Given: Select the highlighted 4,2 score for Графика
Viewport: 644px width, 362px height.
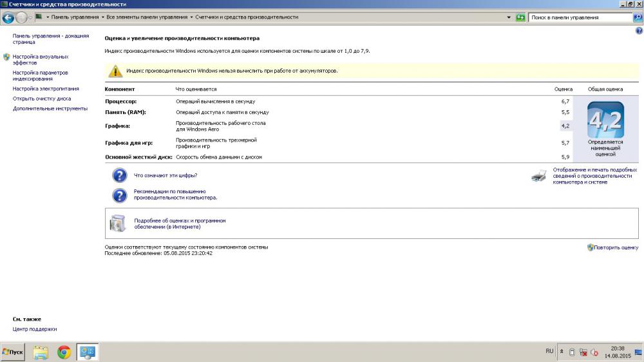Looking at the screenshot, I should [565, 126].
